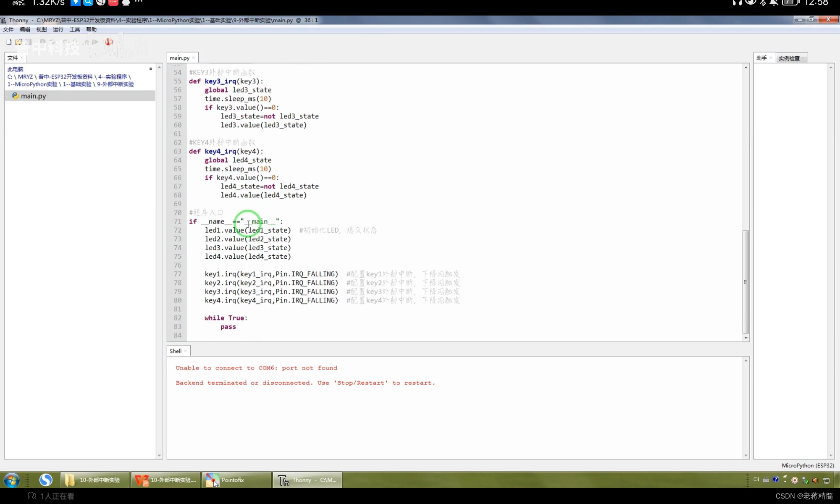This screenshot has height=504, width=840.
Task: Open the 10-外部中断实验 folder taskbar window
Action: 95,480
